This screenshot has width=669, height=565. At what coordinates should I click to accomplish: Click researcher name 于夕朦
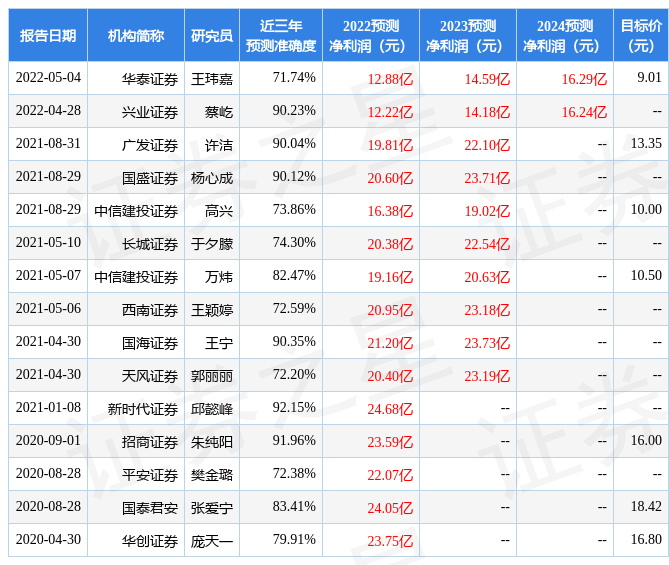[x=212, y=244]
